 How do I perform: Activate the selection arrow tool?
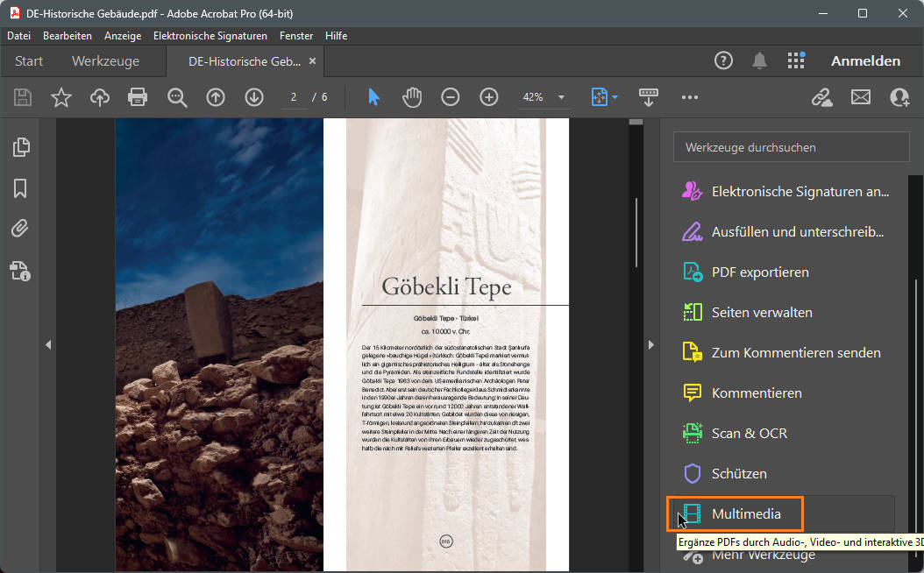373,97
